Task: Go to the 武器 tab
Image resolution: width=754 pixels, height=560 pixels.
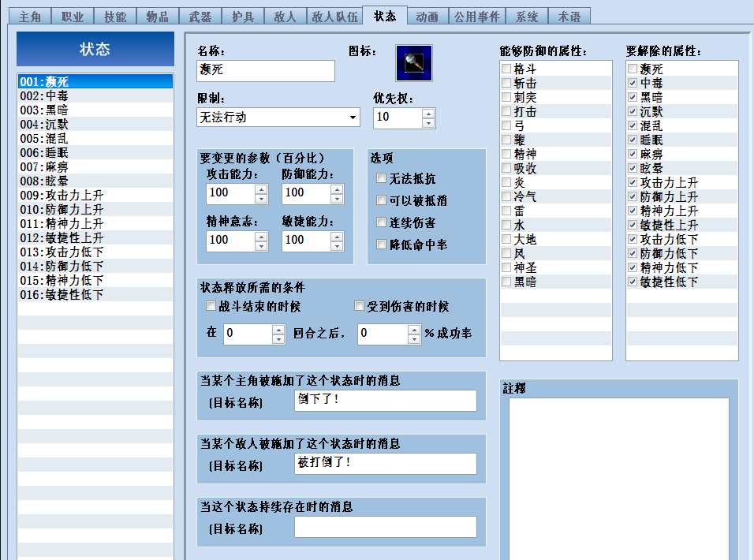Action: [x=200, y=17]
